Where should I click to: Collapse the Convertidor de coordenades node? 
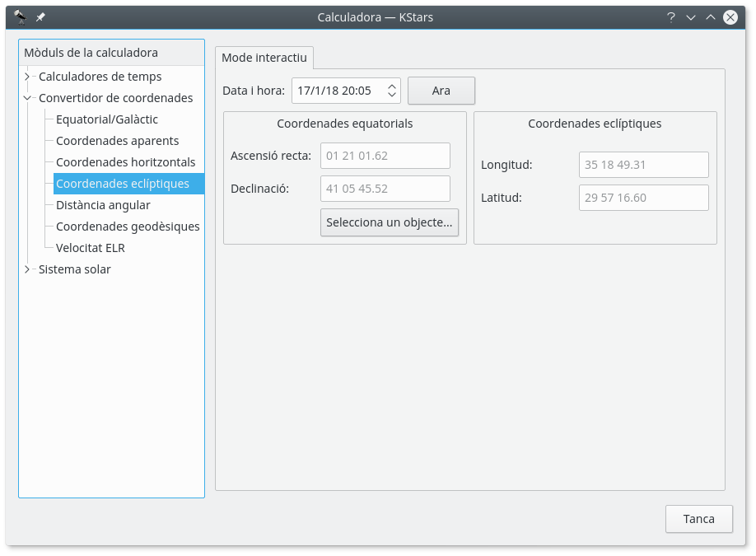click(x=27, y=98)
